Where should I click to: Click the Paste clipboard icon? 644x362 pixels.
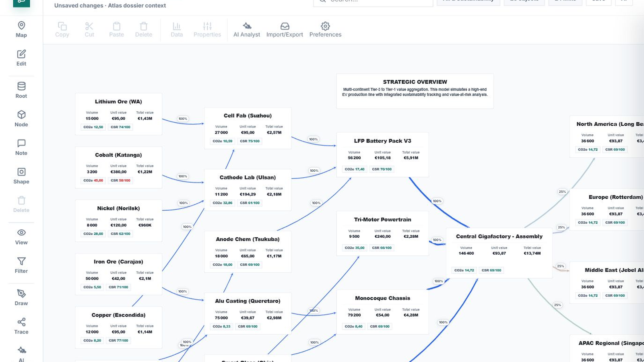(x=117, y=26)
